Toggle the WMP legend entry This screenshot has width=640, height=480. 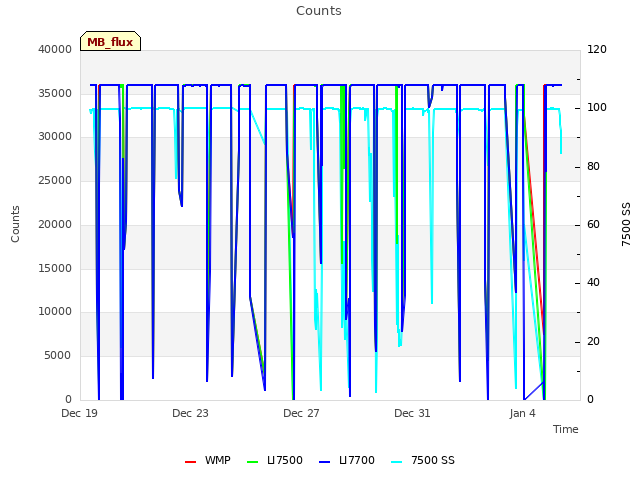(x=208, y=460)
